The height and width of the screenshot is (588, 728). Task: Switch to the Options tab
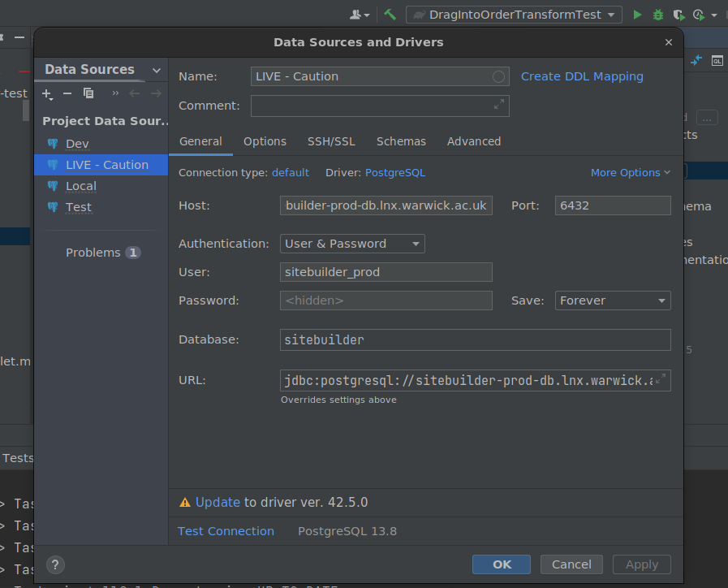pyautogui.click(x=265, y=141)
